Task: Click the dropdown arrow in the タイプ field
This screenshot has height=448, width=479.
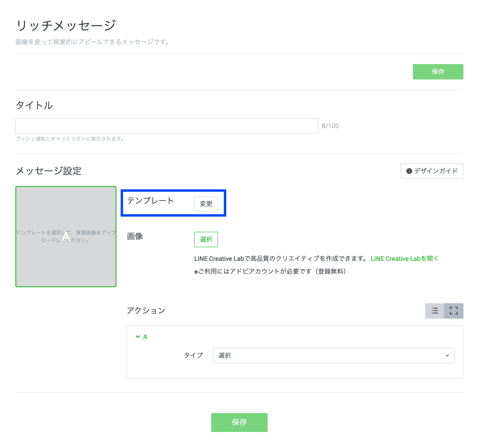Action: pyautogui.click(x=447, y=355)
